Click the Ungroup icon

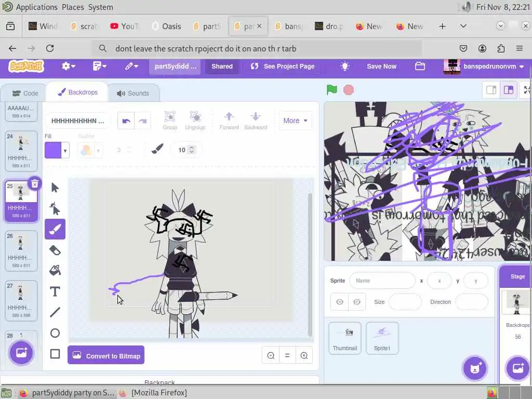195,121
